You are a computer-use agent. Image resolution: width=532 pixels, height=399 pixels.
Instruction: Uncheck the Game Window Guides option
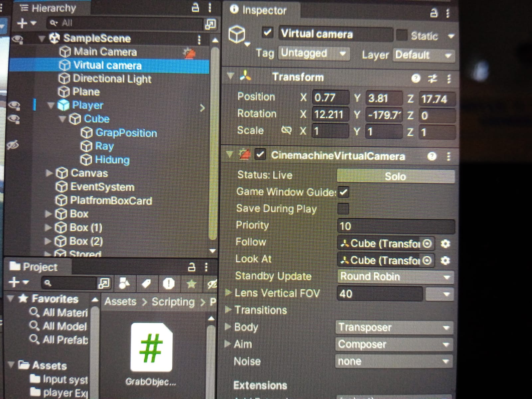click(x=343, y=192)
